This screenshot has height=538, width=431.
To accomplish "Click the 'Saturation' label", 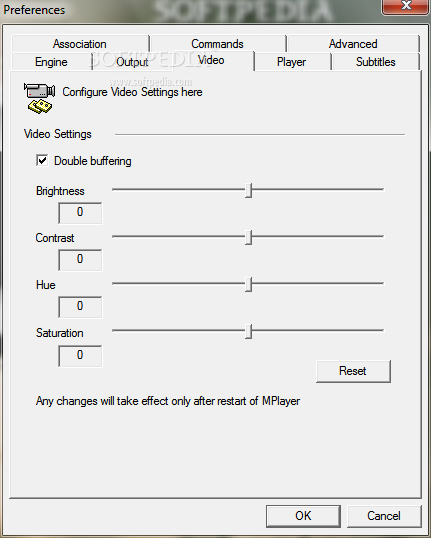I will (x=60, y=333).
